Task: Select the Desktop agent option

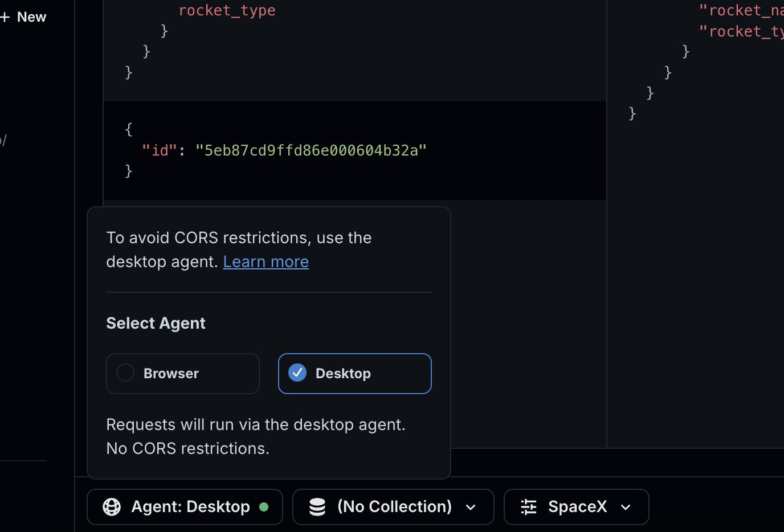Action: tap(354, 373)
